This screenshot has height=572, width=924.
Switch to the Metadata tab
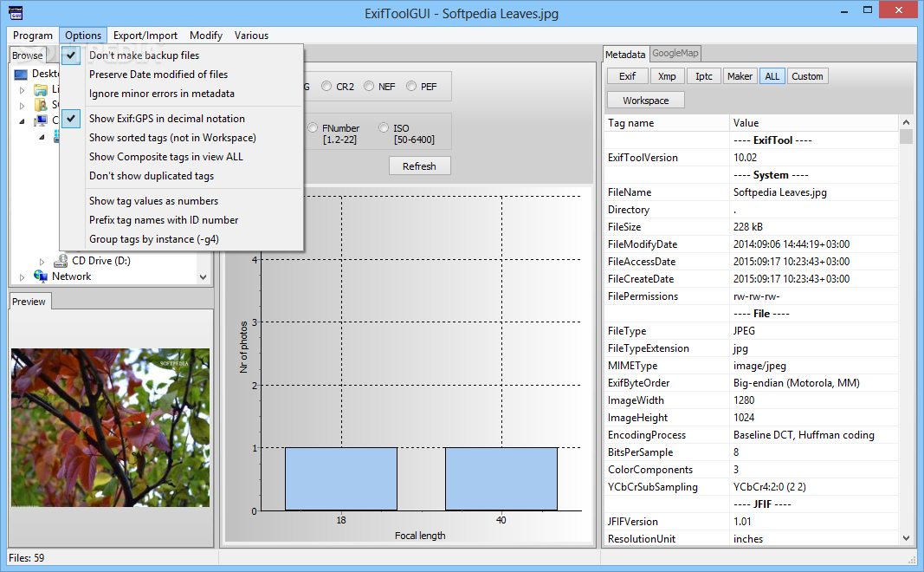(x=625, y=55)
